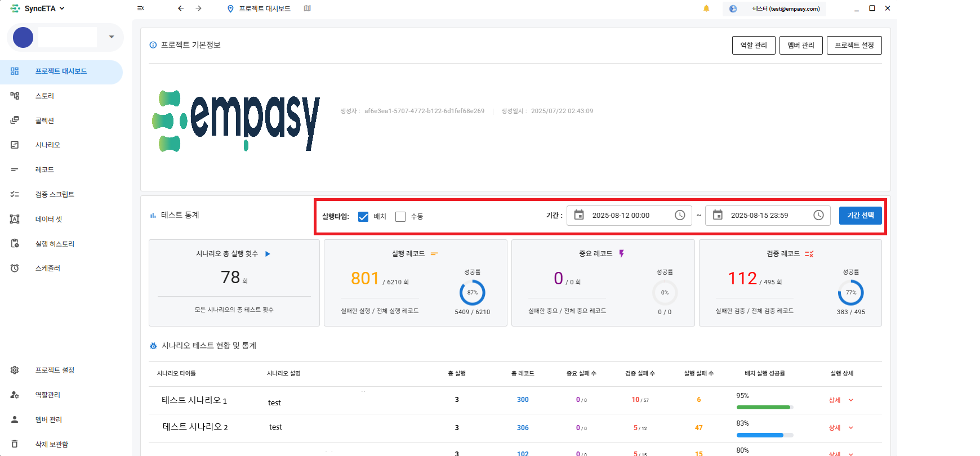The height and width of the screenshot is (456, 980).
Task: Click the 95% batch success progress bar
Action: click(x=764, y=407)
